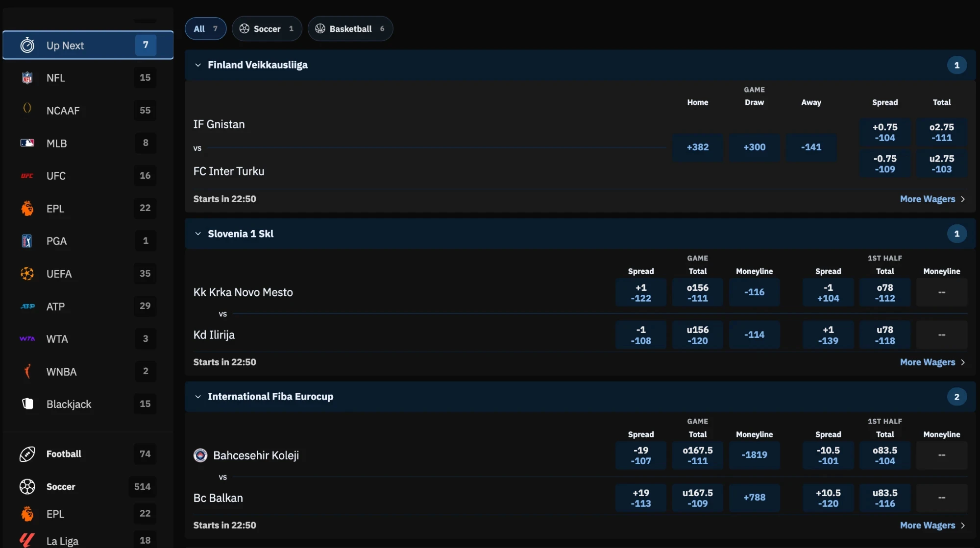Switch to the Basketball filter tab
The height and width of the screenshot is (548, 980).
coord(350,29)
